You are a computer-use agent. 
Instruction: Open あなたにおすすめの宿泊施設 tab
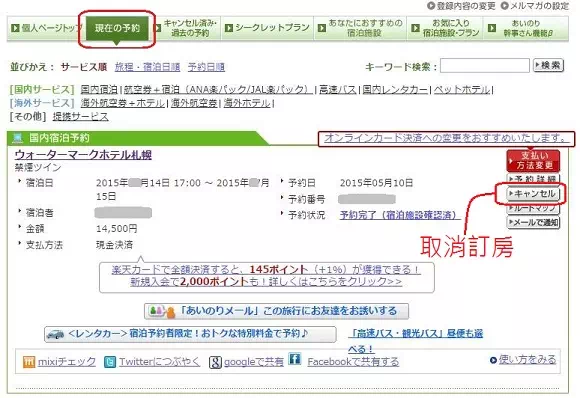click(x=360, y=28)
